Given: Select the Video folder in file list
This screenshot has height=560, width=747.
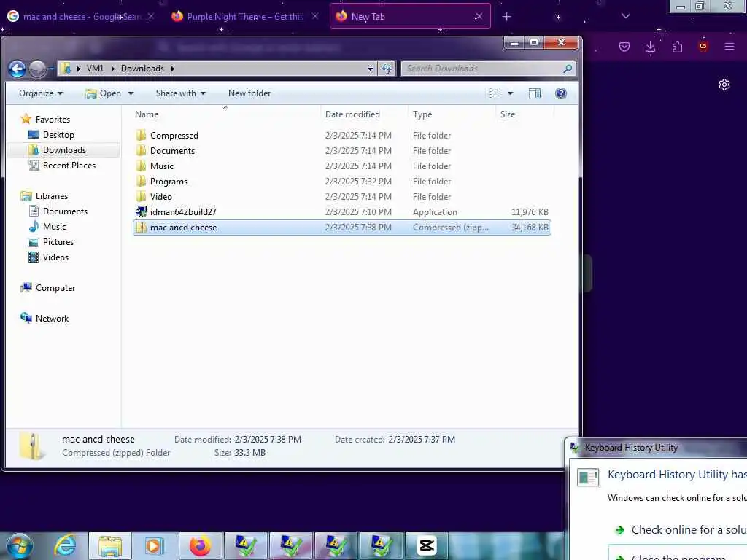Looking at the screenshot, I should (x=341, y=197).
